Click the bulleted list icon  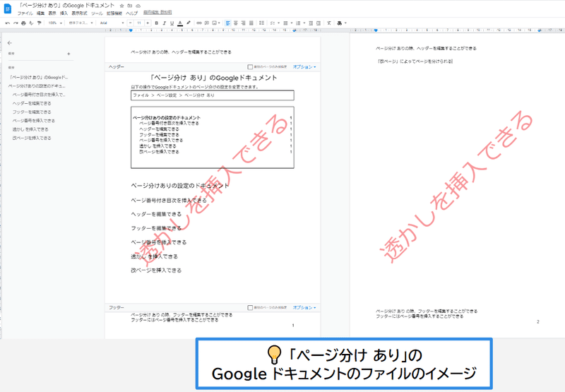[285, 23]
